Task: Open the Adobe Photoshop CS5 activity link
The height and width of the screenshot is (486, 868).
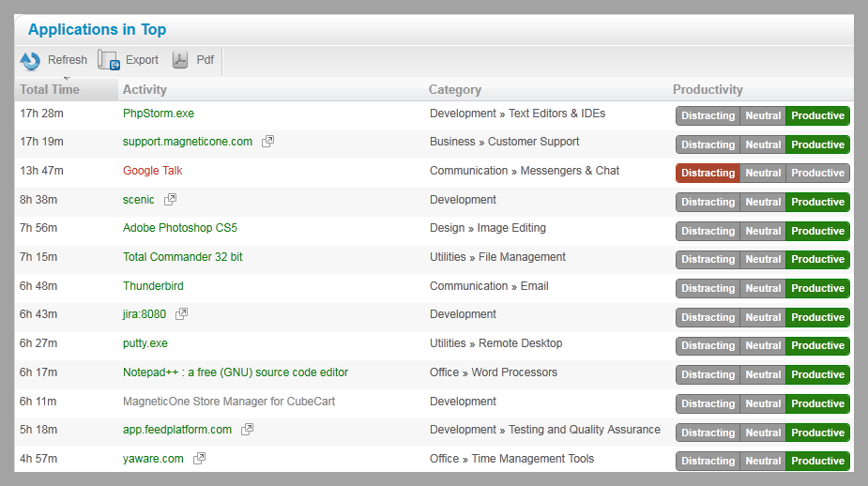Action: (x=180, y=228)
